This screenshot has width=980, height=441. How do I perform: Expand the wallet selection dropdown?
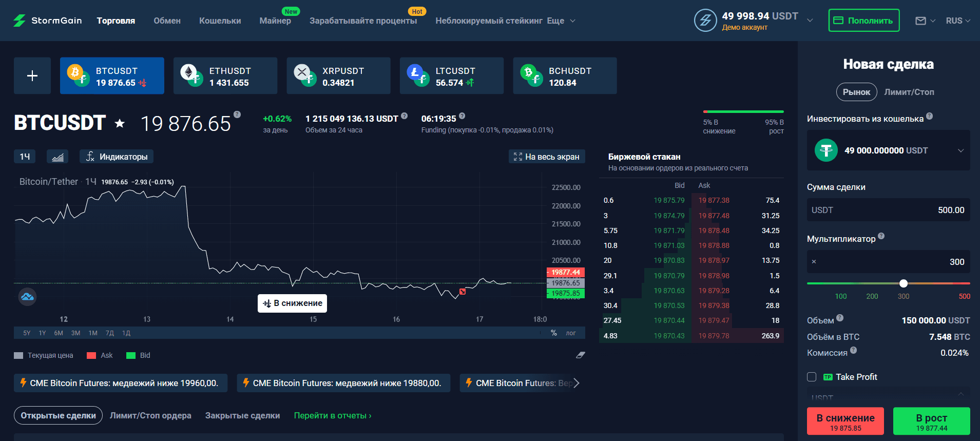tap(960, 150)
